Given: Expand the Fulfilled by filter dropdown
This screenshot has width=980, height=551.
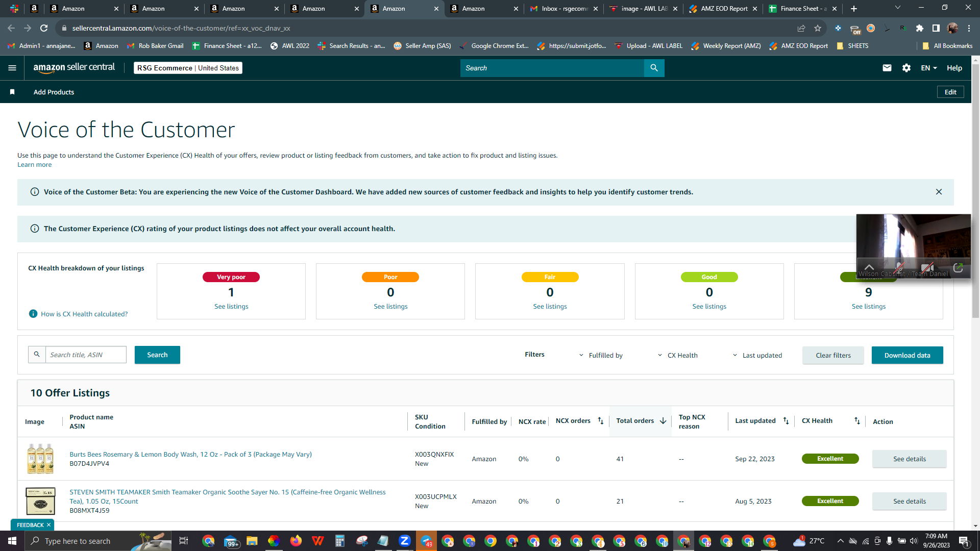Looking at the screenshot, I should point(601,355).
